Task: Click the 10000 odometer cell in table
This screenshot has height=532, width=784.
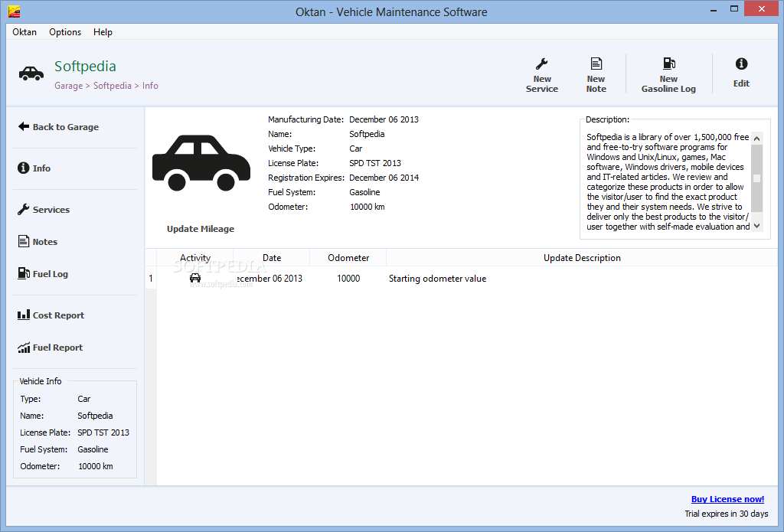Action: (348, 279)
